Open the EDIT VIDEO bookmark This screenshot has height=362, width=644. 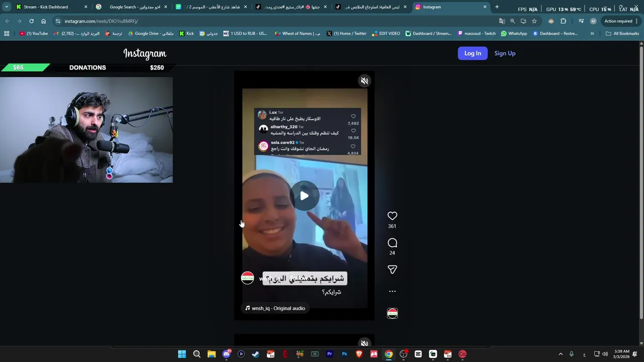386,34
